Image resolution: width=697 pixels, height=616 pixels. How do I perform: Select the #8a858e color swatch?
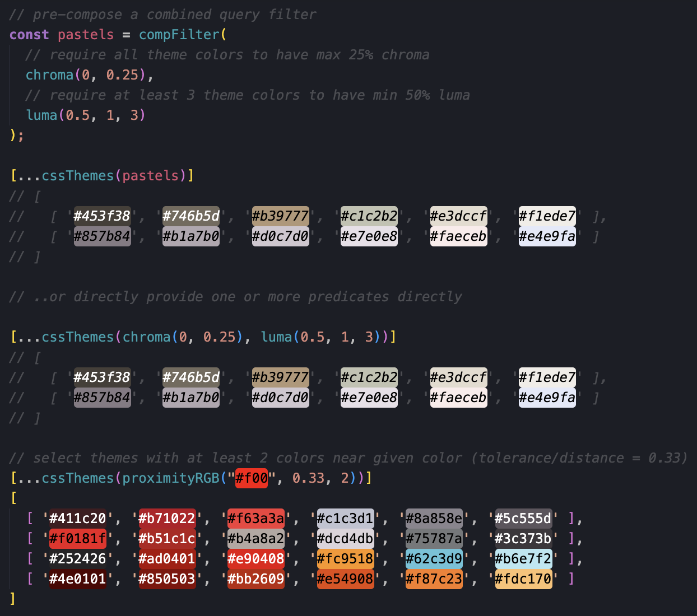434,518
